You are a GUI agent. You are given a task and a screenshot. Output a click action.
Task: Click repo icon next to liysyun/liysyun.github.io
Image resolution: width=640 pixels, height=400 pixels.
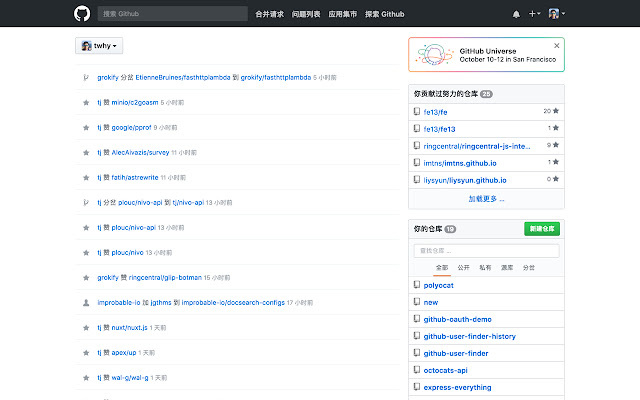tap(416, 180)
